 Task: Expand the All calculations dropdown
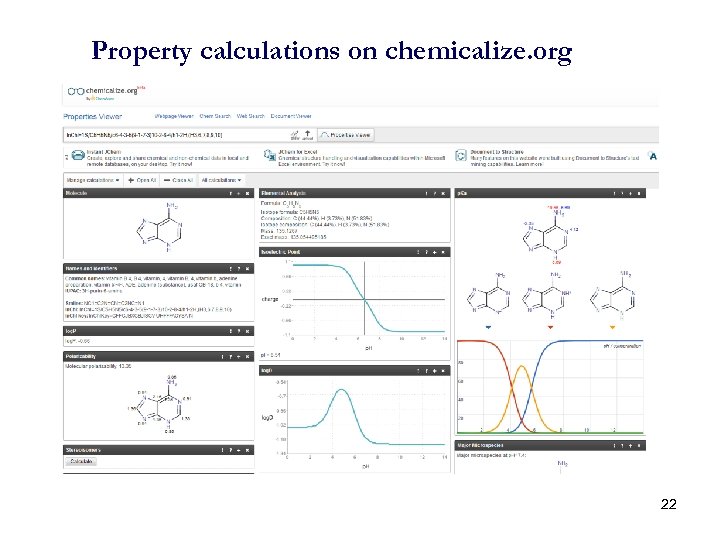(x=221, y=180)
